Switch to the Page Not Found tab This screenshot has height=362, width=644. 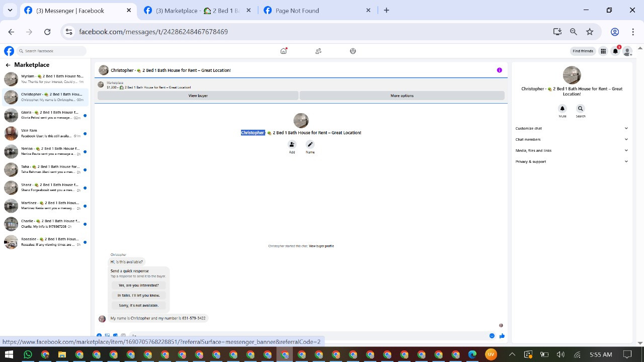click(x=317, y=11)
